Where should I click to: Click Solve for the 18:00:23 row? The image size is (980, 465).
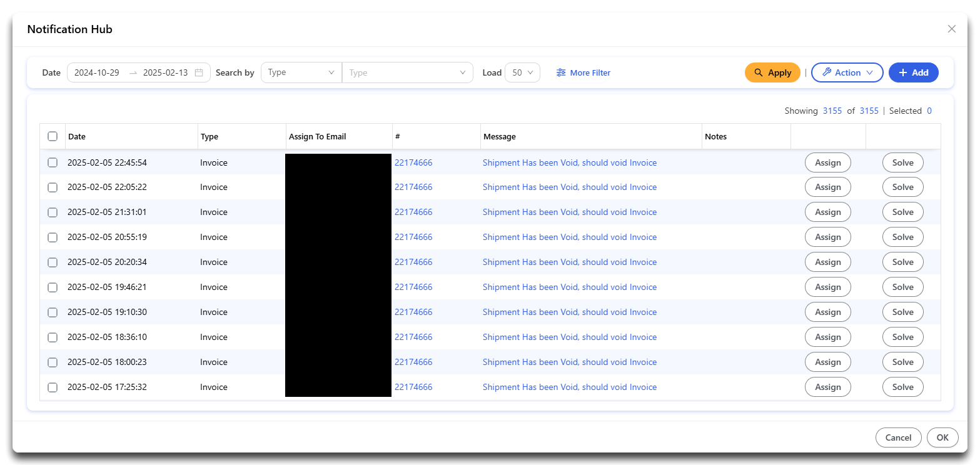pyautogui.click(x=903, y=362)
